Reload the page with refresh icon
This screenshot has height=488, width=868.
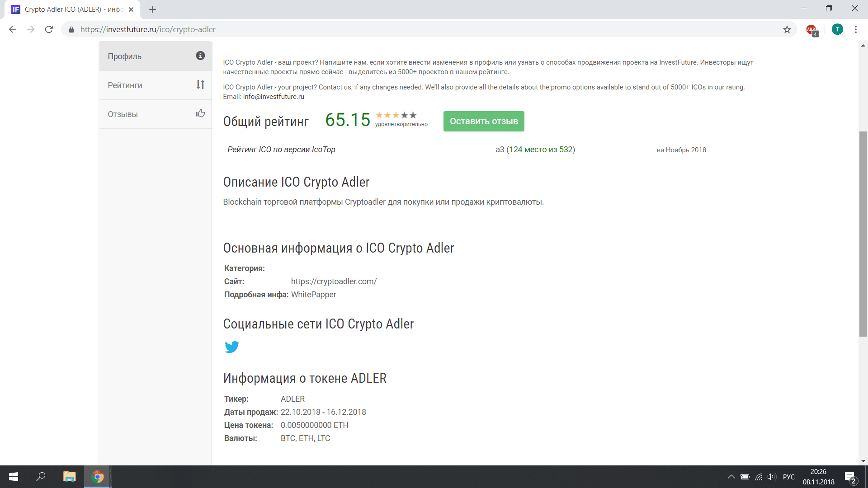coord(49,29)
